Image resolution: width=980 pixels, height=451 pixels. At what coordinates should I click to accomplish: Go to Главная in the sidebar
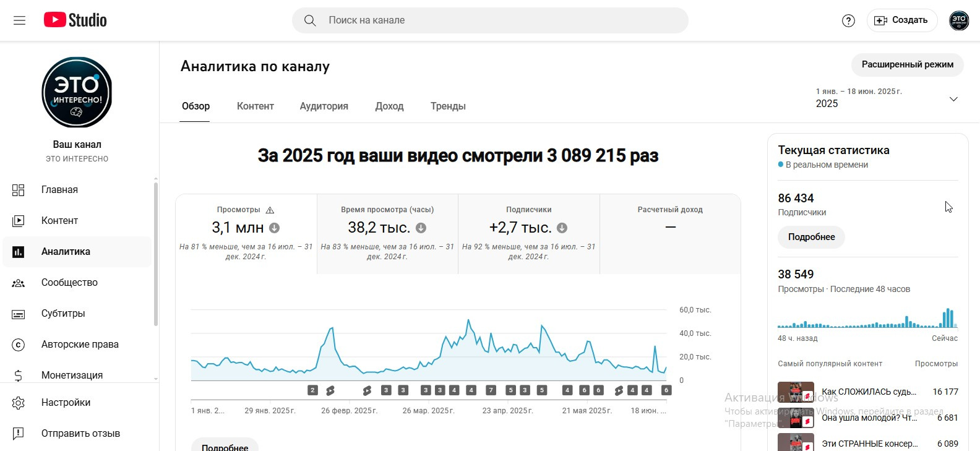(77, 190)
